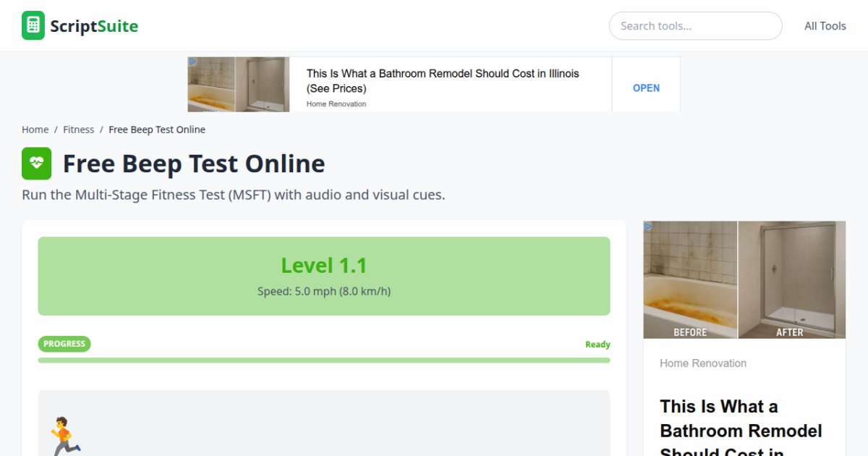
Task: Open the banner ad headline about Illinois
Action: [x=442, y=80]
